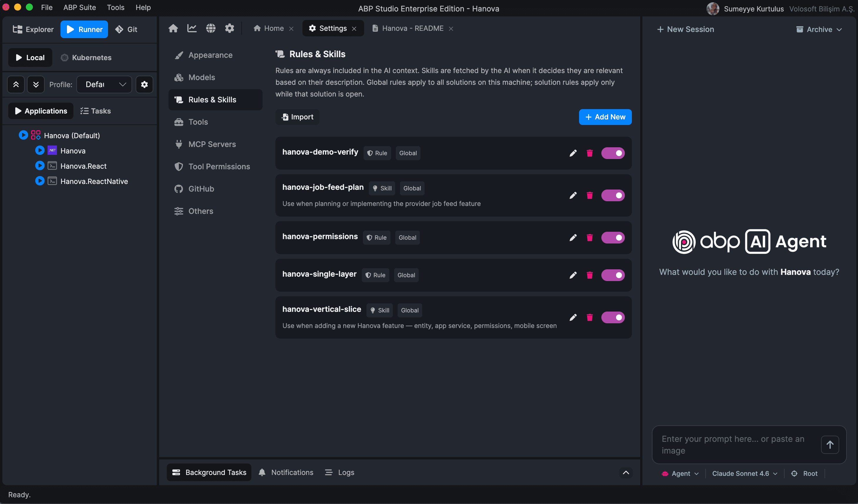Open the Archive dropdown
858x504 pixels.
819,30
